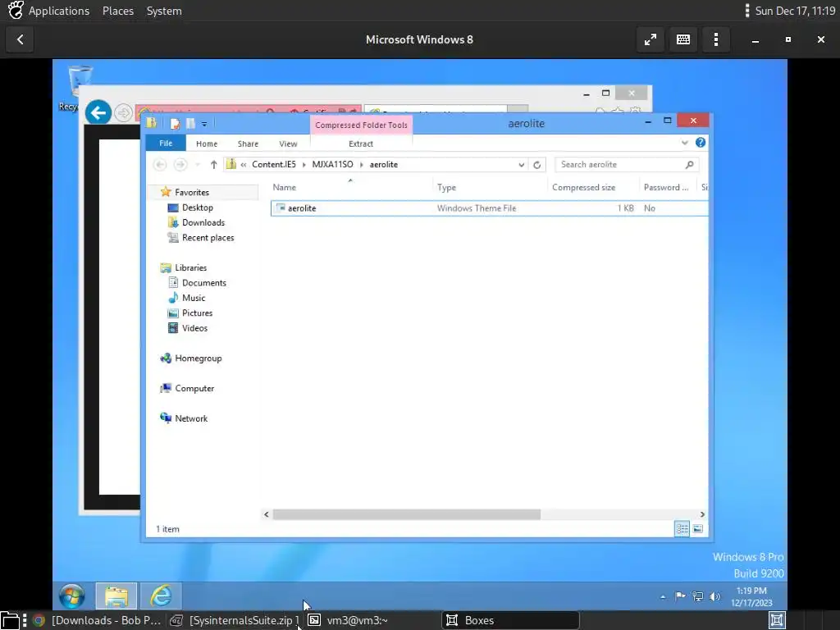This screenshot has height=630, width=840.
Task: Toggle fullscreen in the Boxes header
Action: [651, 39]
